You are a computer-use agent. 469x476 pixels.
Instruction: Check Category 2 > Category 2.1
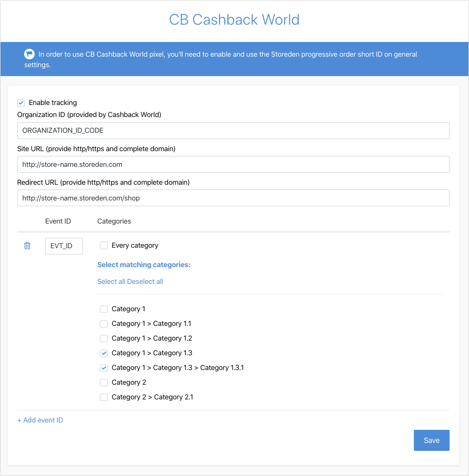point(103,397)
